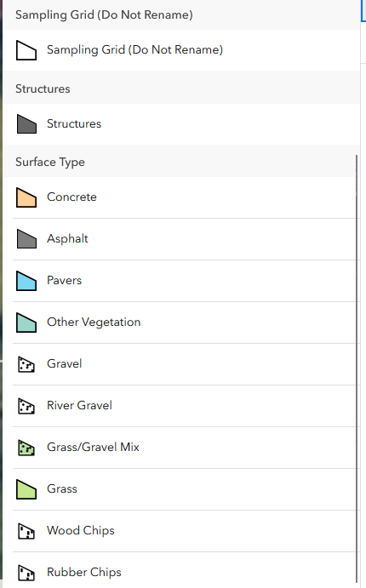Choose the Other Vegetation template label
Screen dimensions: 366x588
[x=94, y=323]
